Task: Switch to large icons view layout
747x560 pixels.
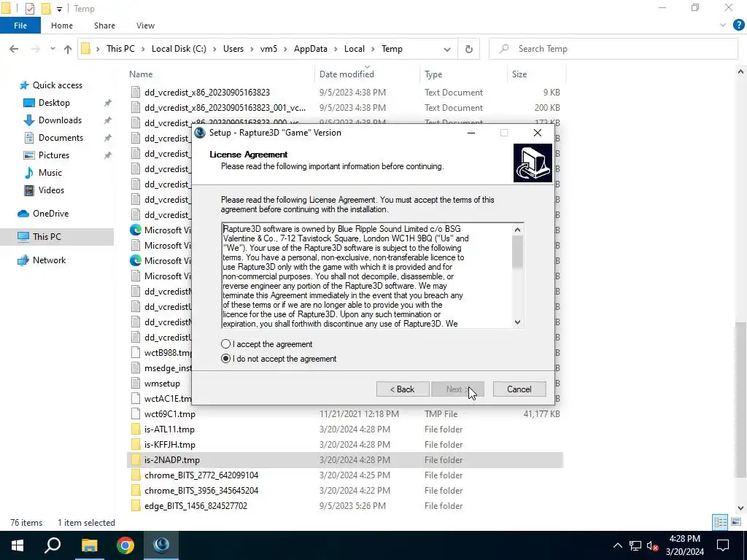Action: click(735, 522)
